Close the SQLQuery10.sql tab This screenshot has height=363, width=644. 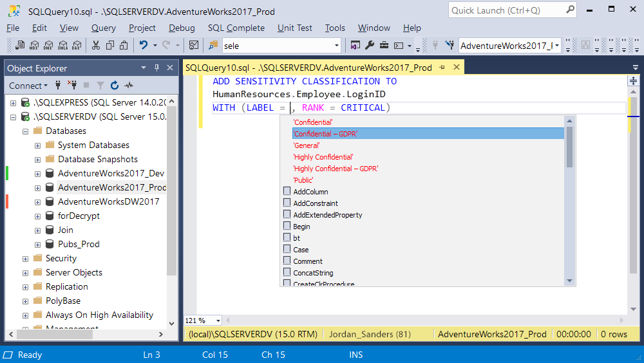457,68
